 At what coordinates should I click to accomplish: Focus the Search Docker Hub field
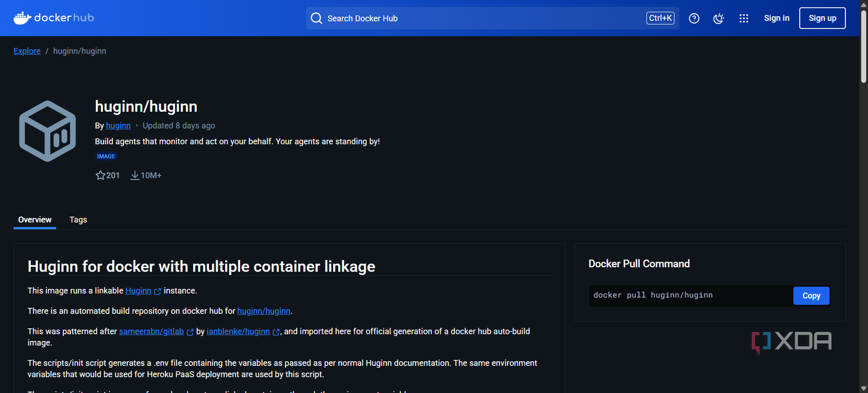coord(492,19)
